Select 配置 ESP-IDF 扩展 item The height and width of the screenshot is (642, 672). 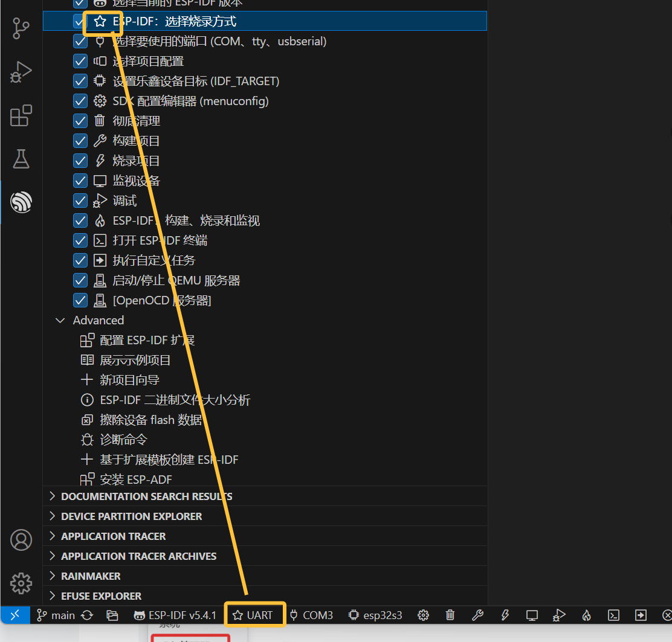(265, 340)
